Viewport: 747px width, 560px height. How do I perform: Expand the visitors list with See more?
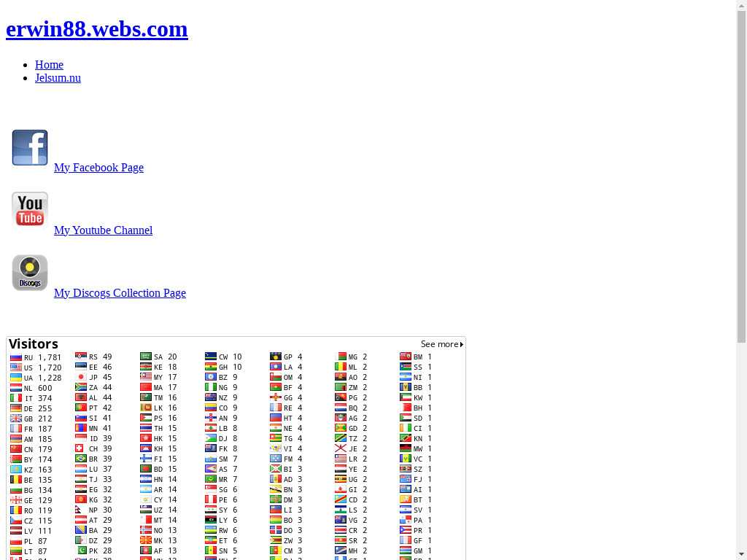(x=442, y=344)
